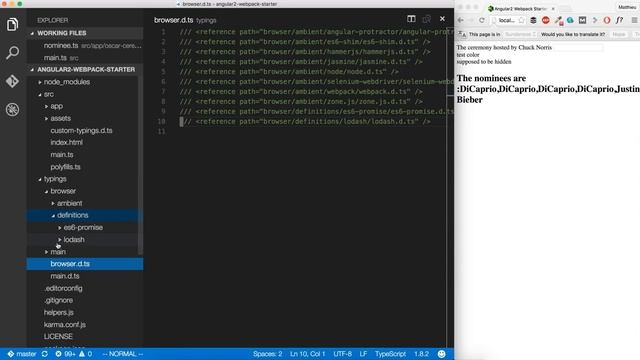Change end of line sequence LF
Viewport: 640px width, 360px height.
pyautogui.click(x=363, y=354)
